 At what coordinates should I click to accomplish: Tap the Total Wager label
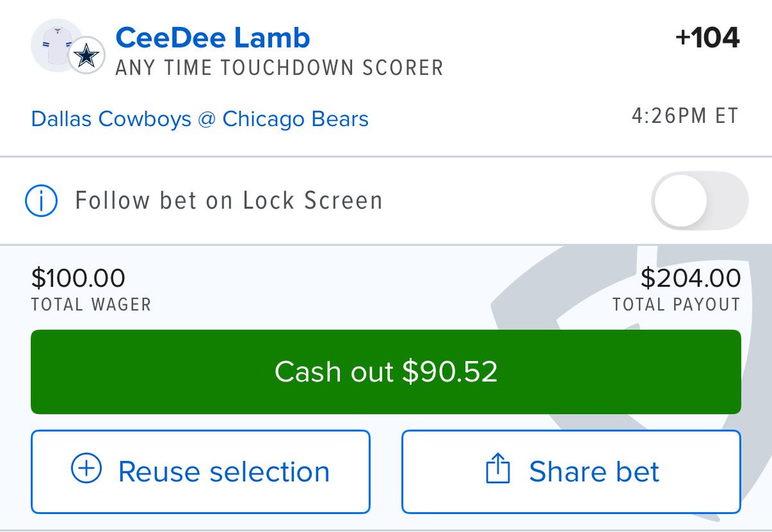click(91, 304)
